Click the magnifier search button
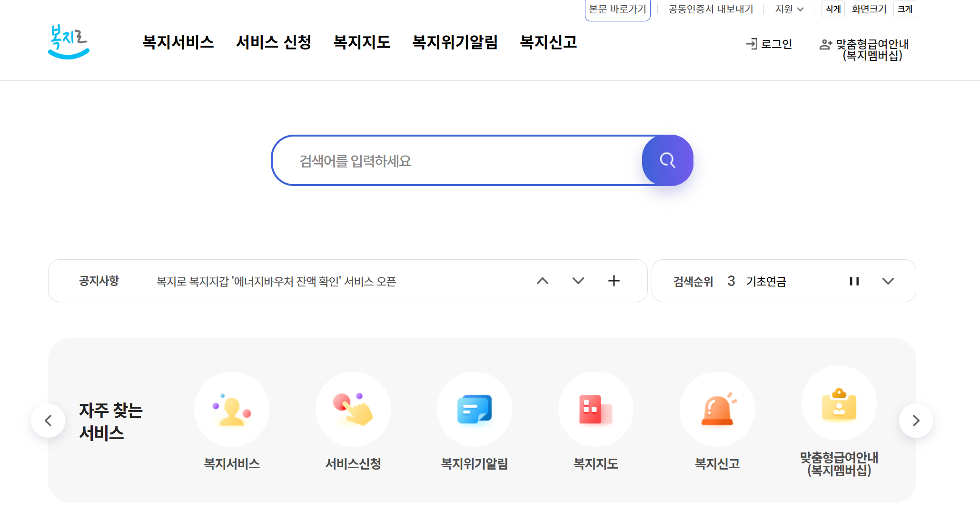 pyautogui.click(x=667, y=160)
